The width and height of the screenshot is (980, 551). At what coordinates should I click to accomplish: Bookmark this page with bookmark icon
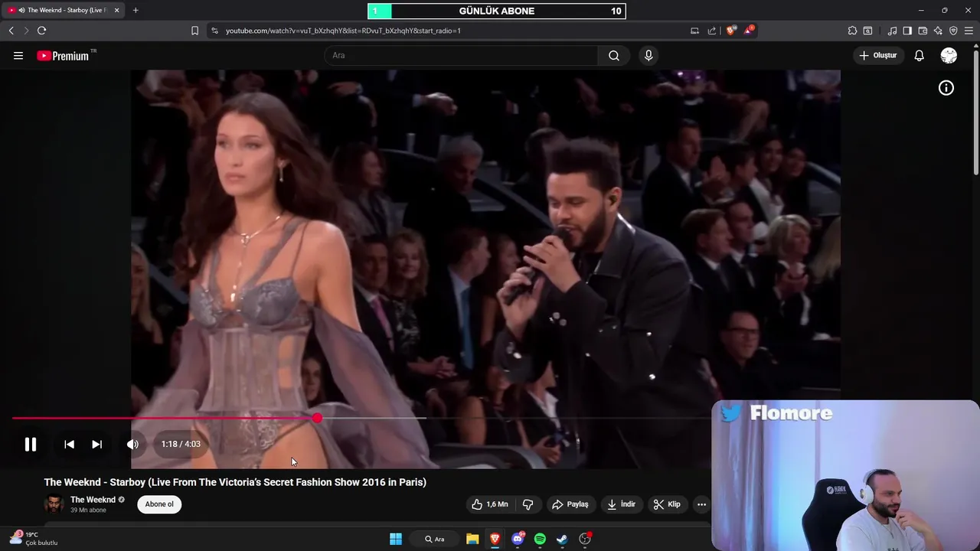[194, 31]
